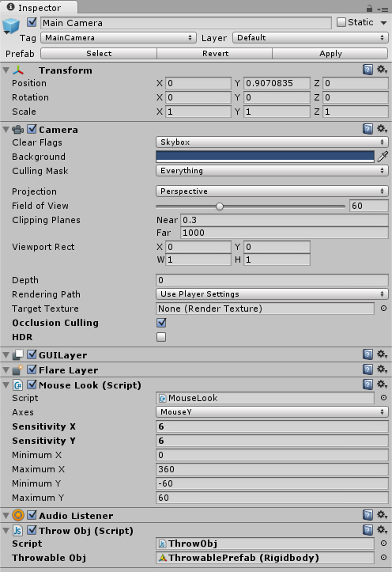Click the Target Texture object picker circle
This screenshot has width=392, height=572.
[383, 309]
